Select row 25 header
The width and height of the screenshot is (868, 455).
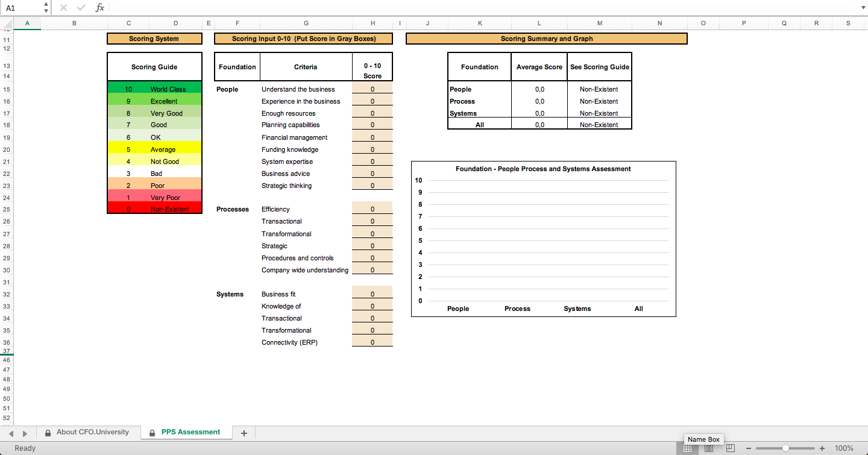(7, 209)
